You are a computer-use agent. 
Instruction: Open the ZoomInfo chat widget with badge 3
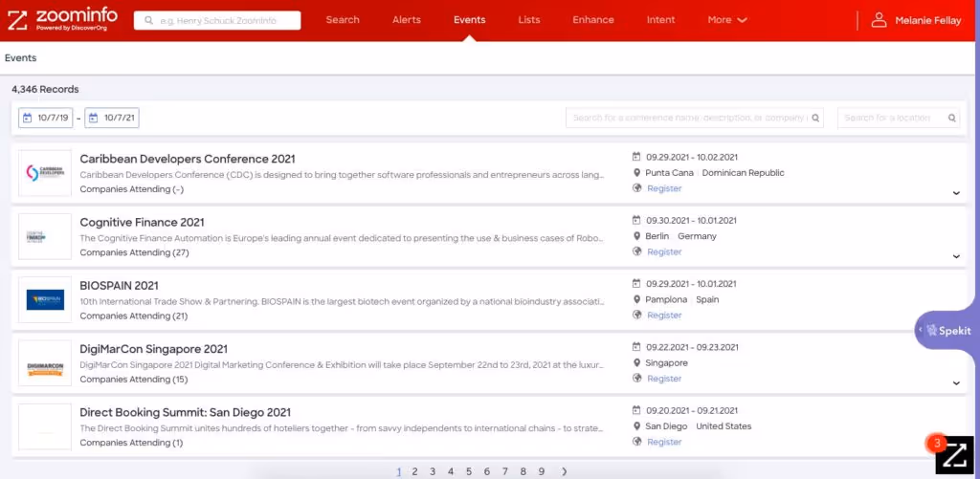[x=954, y=455]
